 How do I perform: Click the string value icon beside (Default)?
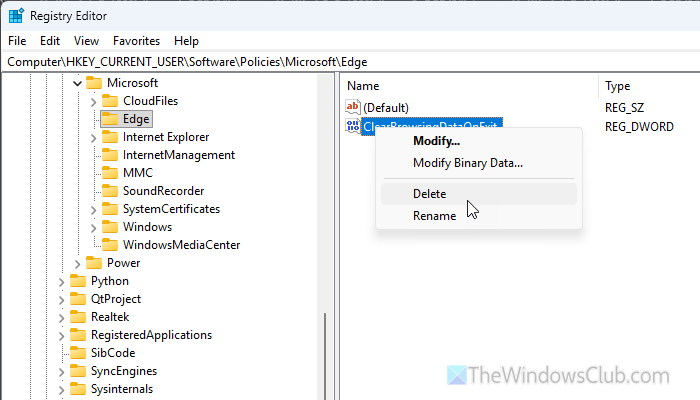click(353, 107)
